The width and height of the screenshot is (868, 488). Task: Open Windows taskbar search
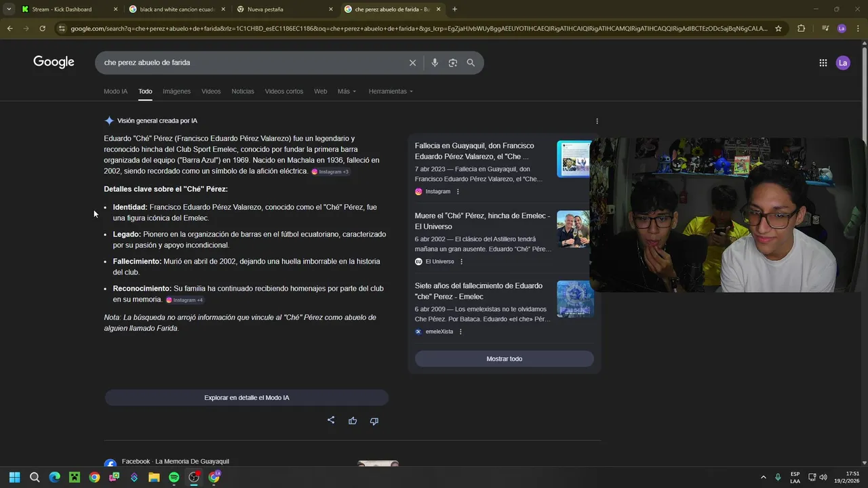[x=35, y=477]
